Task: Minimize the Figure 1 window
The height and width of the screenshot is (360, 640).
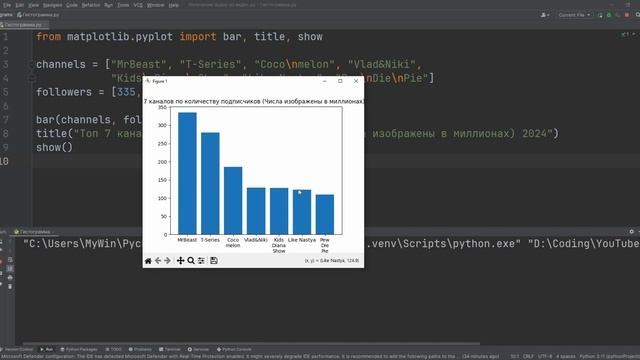Action: pos(324,81)
